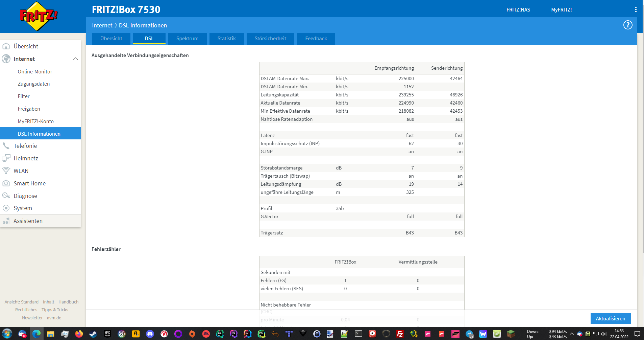
Task: Click the Assistenten wizard icon
Action: [6, 221]
